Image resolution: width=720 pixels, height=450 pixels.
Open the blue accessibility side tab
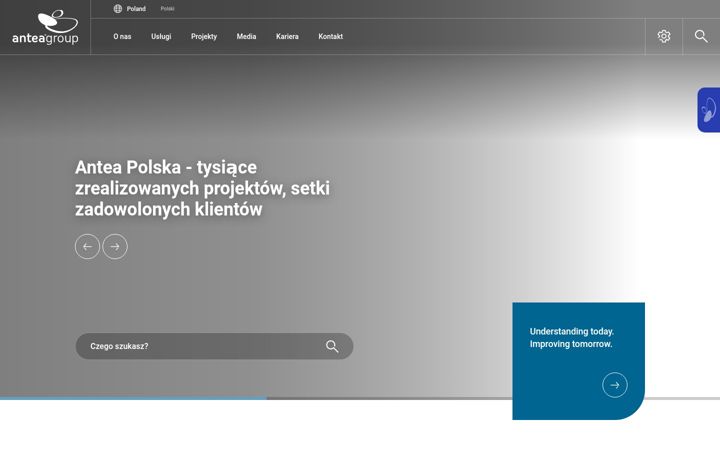click(x=709, y=110)
